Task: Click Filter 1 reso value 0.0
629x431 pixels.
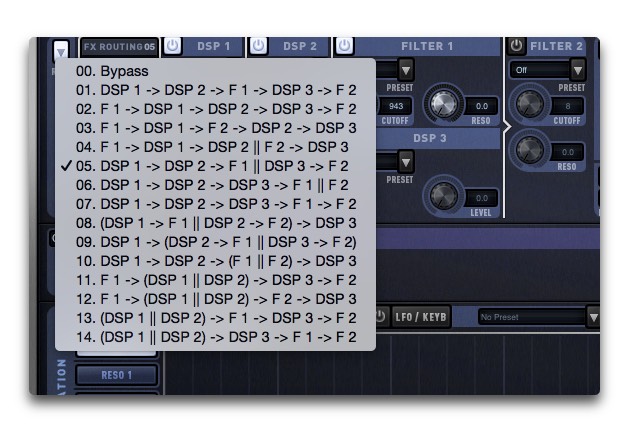Action: pyautogui.click(x=482, y=106)
